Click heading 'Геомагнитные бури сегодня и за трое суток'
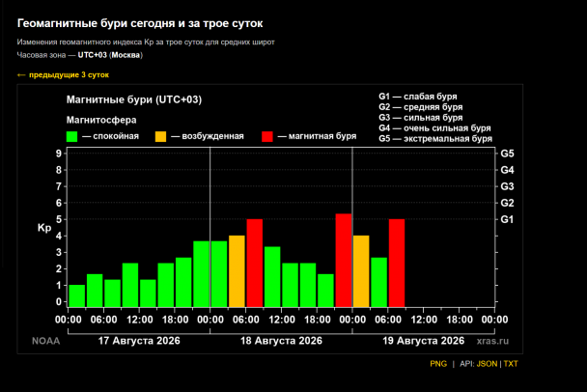This screenshot has width=587, height=392. coord(140,23)
